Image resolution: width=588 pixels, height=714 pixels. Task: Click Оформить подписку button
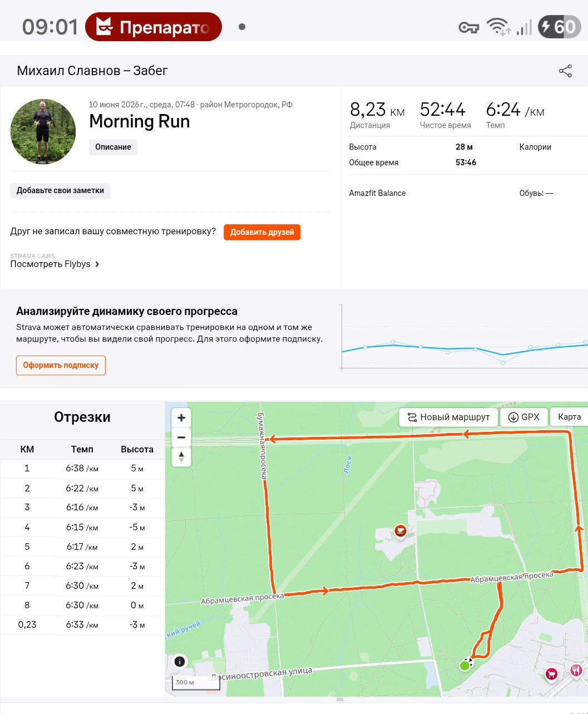click(x=61, y=365)
